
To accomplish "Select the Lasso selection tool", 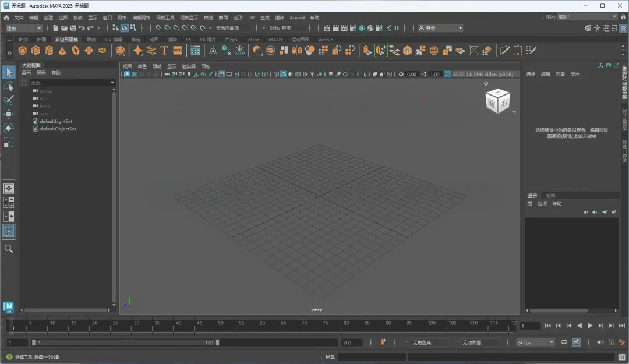I will coord(8,86).
